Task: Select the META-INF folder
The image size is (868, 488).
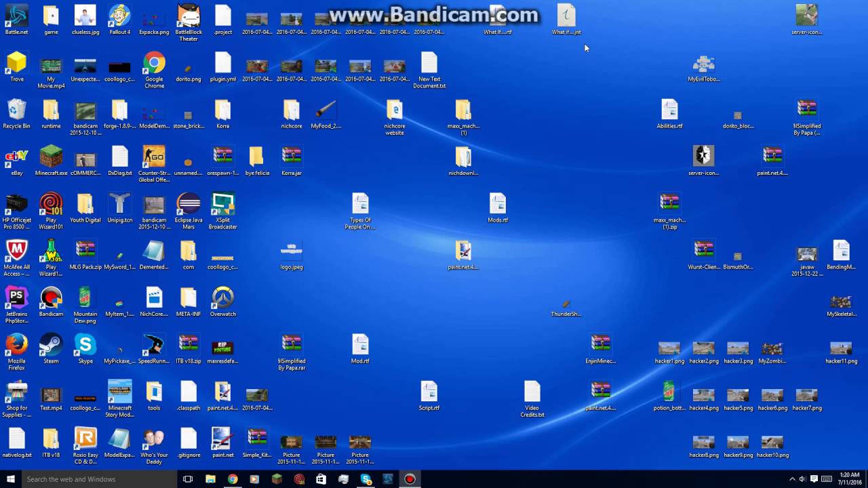Action: (189, 301)
